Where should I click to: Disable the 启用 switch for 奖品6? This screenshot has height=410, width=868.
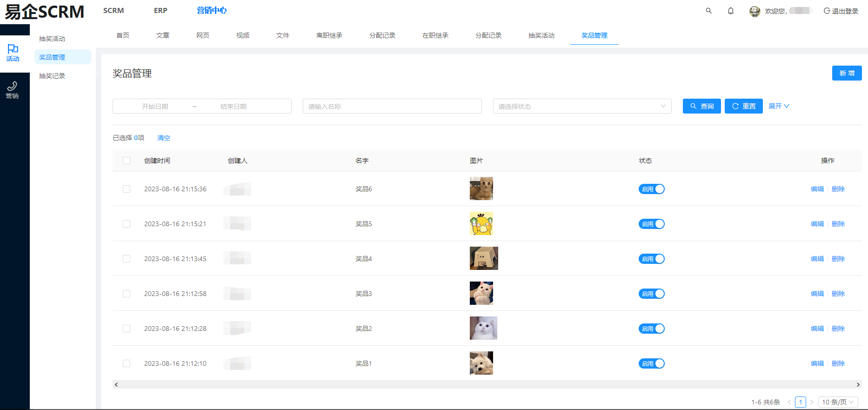pos(652,189)
